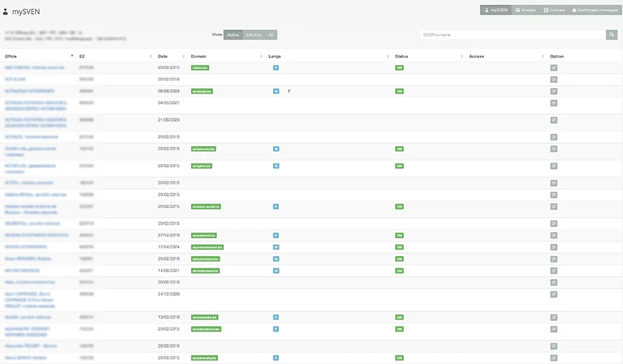Image resolution: width=623 pixels, height=364 pixels.
Task: Open the Dashboard messages tab
Action: pyautogui.click(x=595, y=10)
